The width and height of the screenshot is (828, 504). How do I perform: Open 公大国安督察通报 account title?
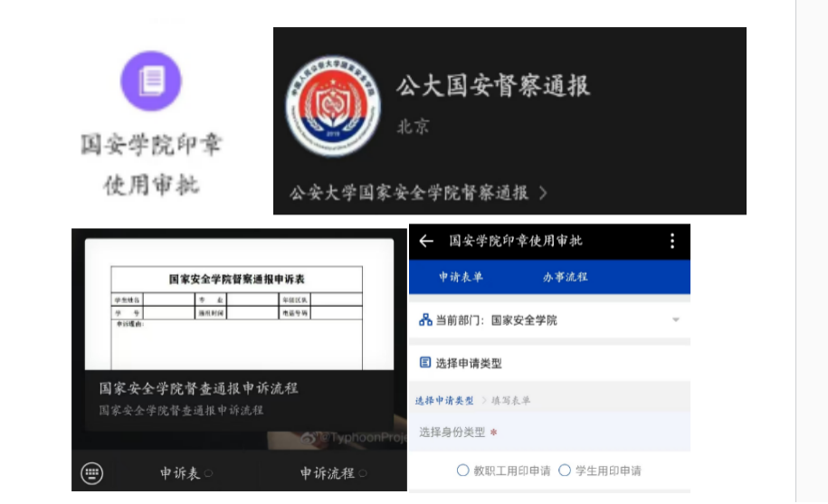tap(493, 85)
